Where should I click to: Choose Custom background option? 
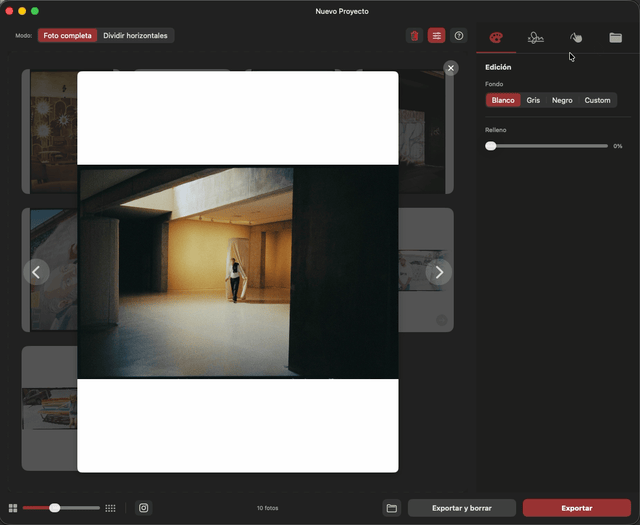[x=597, y=100]
